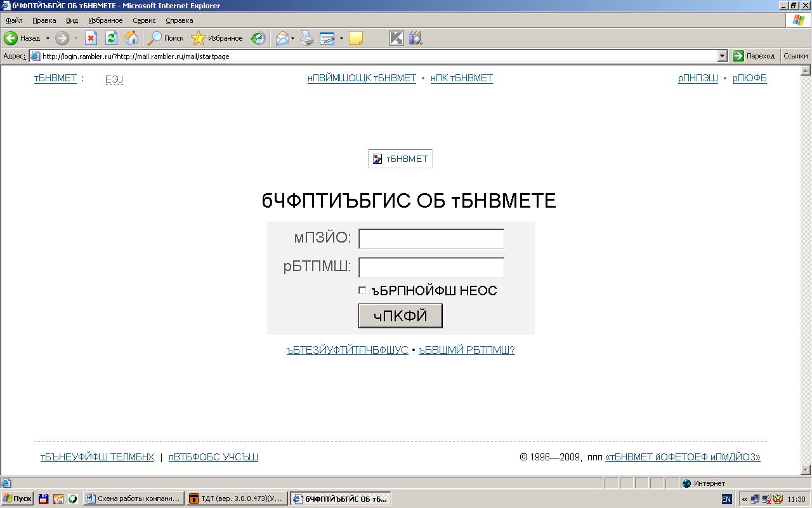Image resolution: width=812 pixels, height=508 pixels.
Task: Click the yellow note toolbar icon
Action: coord(356,38)
